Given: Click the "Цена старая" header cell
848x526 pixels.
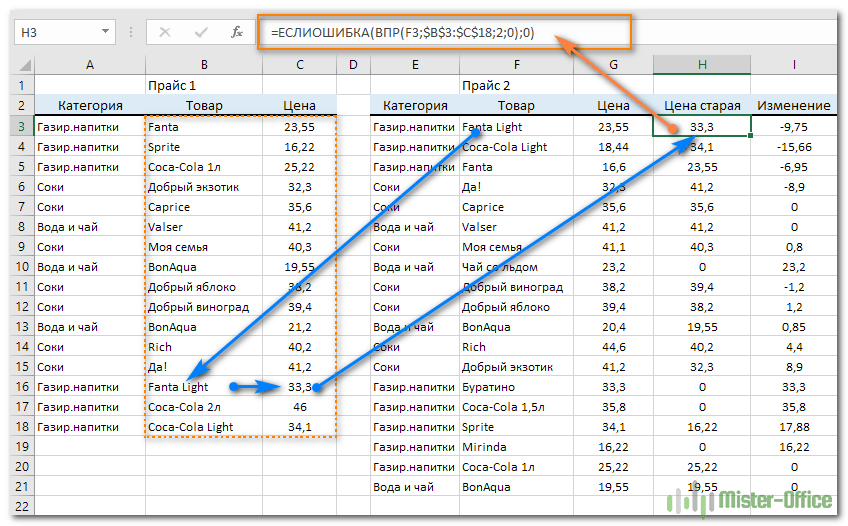Looking at the screenshot, I should 702,106.
